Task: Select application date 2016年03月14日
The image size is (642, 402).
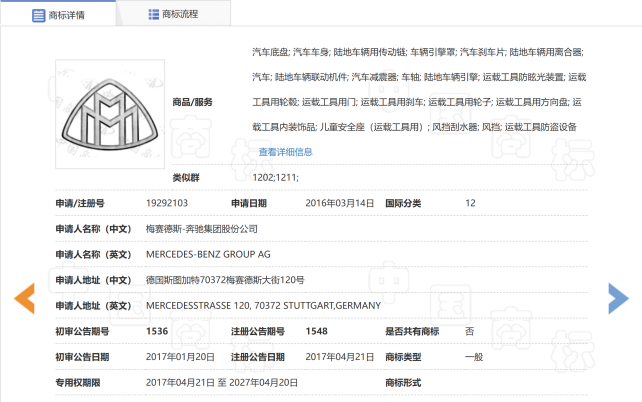Action: click(339, 203)
